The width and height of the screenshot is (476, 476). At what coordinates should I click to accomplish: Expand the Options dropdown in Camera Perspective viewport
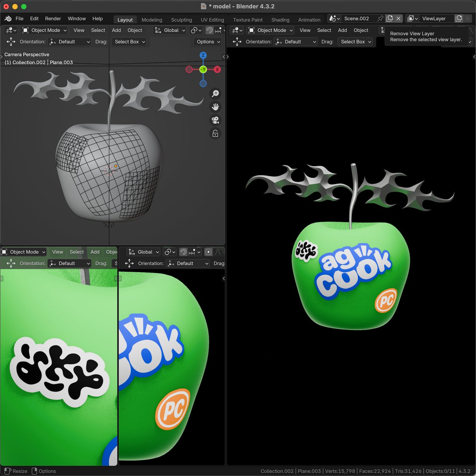[x=208, y=42]
